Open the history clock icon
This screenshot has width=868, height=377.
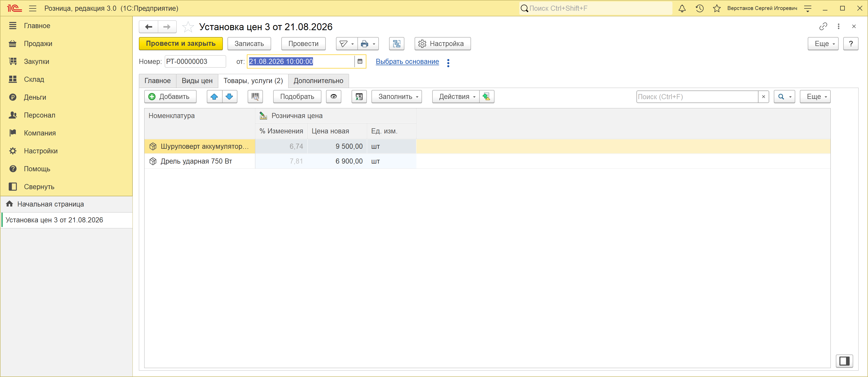[x=700, y=8]
